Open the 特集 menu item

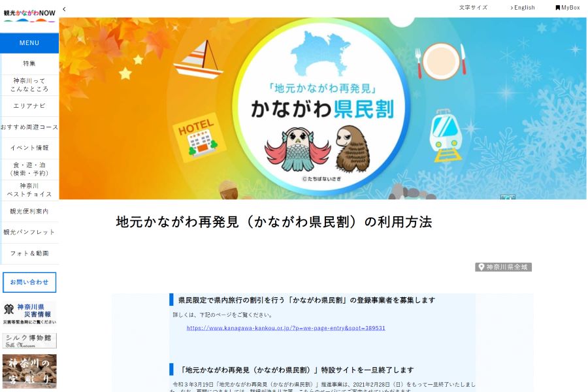click(x=29, y=63)
